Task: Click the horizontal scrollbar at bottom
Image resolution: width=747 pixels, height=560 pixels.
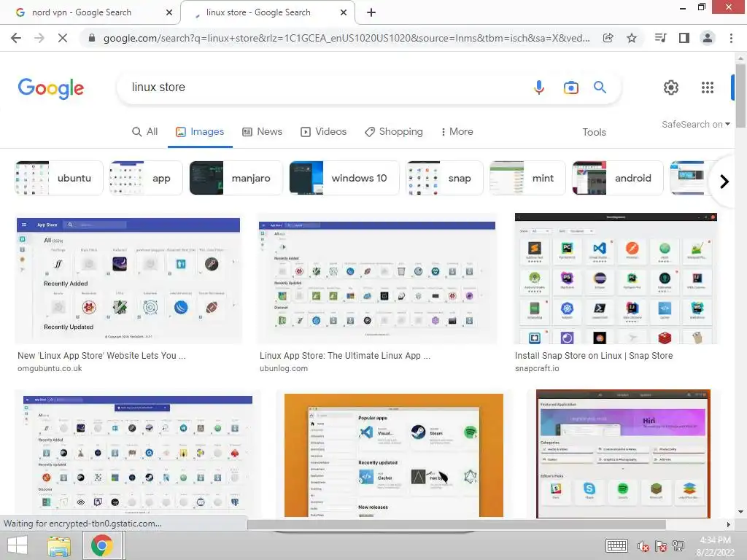Action: tap(457, 524)
